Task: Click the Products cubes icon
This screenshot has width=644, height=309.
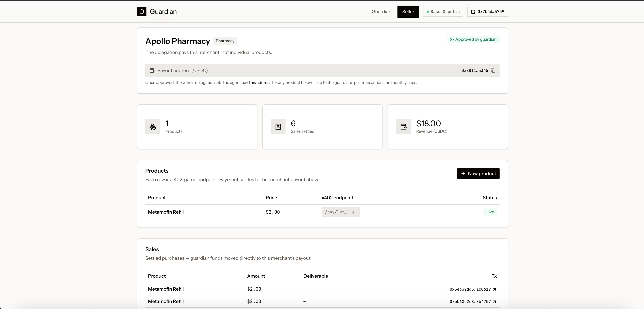Action: 152,127
